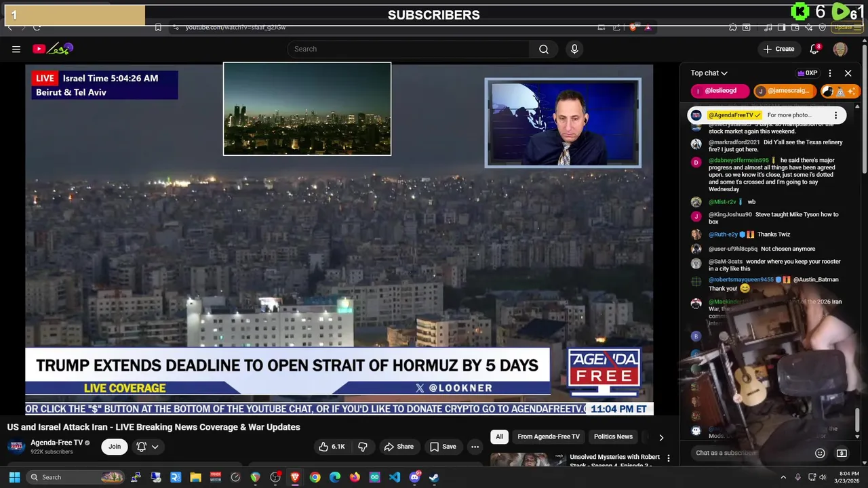Open options for Unsolved Mysteries video

coord(669,458)
